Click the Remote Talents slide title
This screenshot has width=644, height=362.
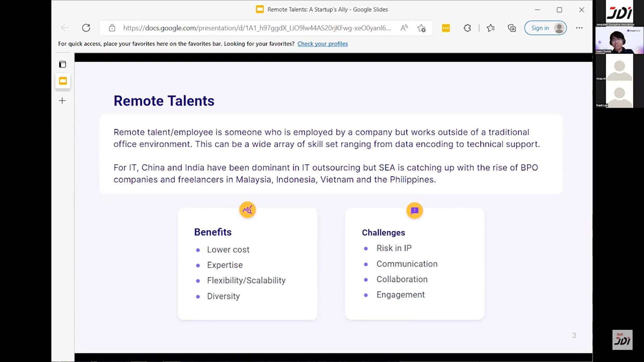coord(164,101)
